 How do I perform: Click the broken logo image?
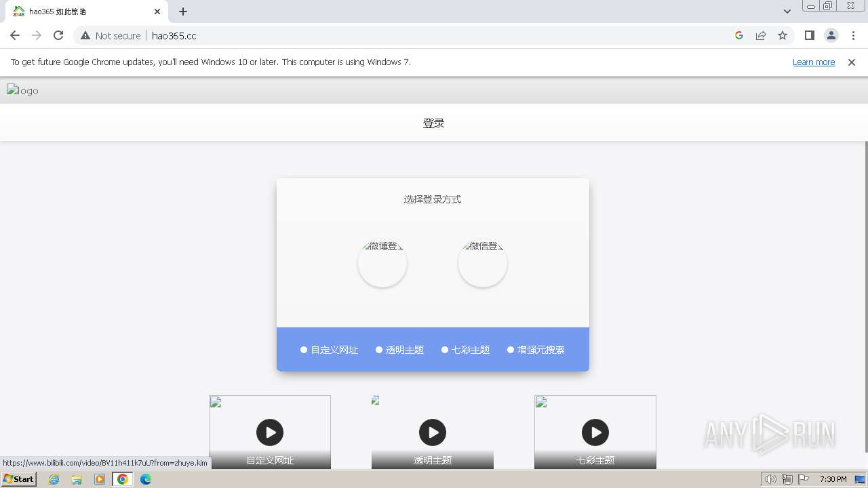(x=22, y=90)
